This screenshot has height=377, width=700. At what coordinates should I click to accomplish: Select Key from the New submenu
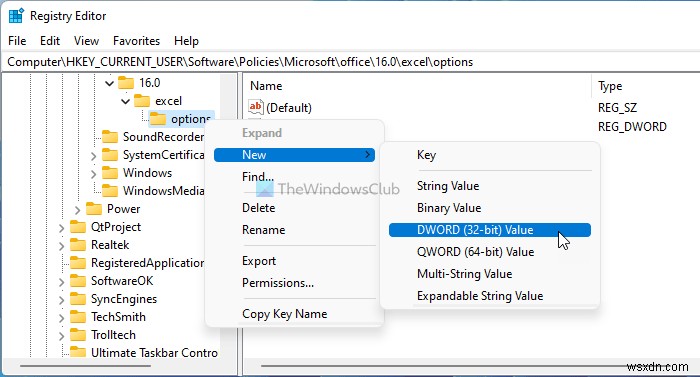pyautogui.click(x=490, y=155)
